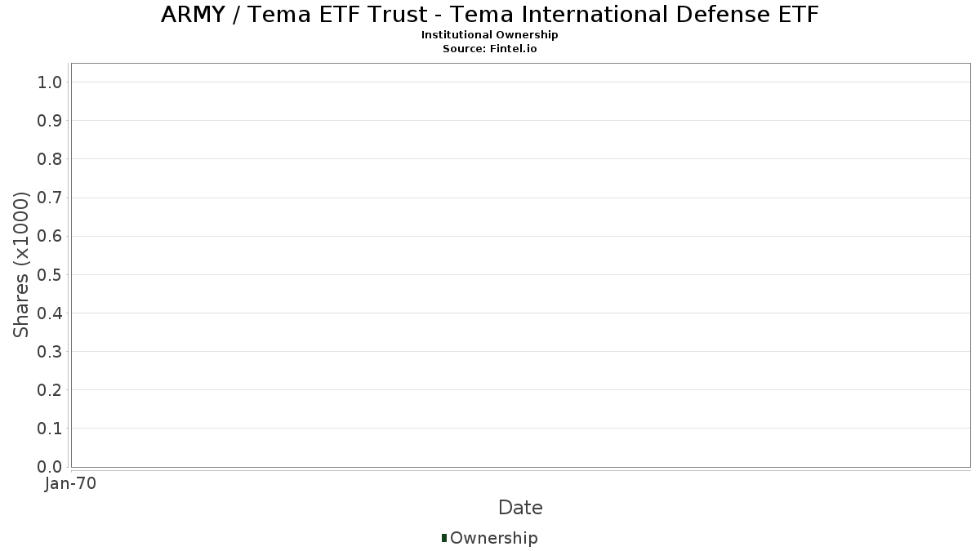Click the 0.9 y-axis tick label

tap(50, 121)
